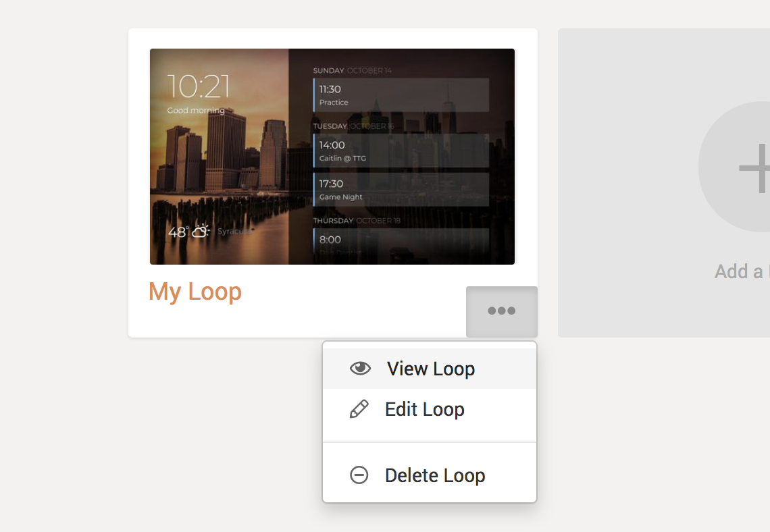Click the My Loop title text
This screenshot has width=770, height=532.
[195, 291]
